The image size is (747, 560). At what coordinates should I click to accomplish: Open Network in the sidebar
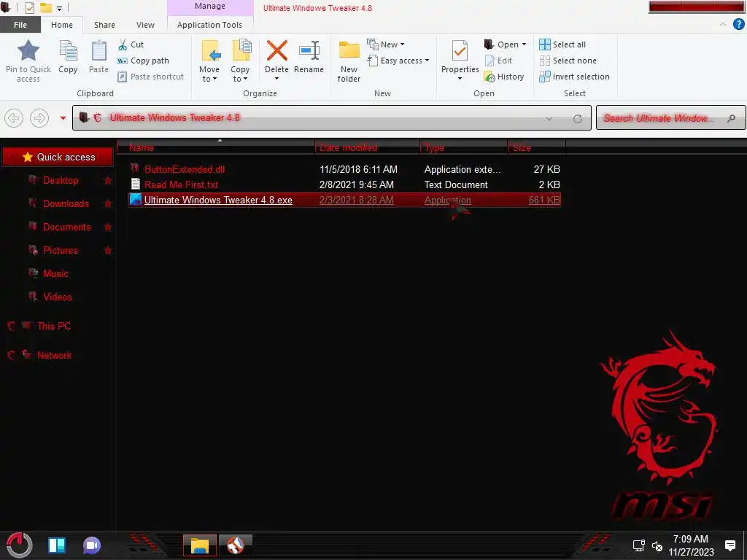click(54, 355)
